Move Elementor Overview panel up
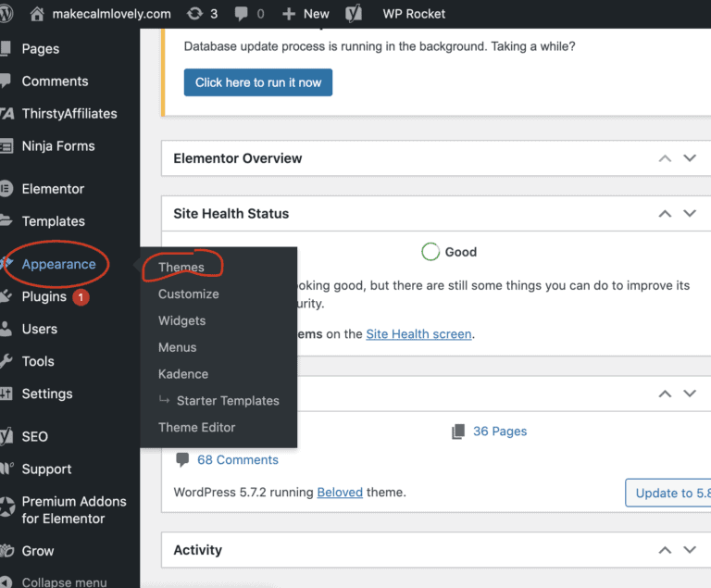711x588 pixels. click(x=665, y=158)
